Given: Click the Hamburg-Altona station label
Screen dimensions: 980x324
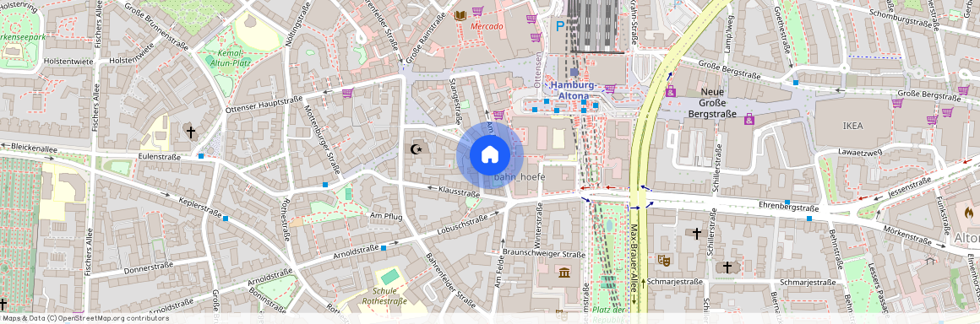Looking at the screenshot, I should (x=574, y=90).
